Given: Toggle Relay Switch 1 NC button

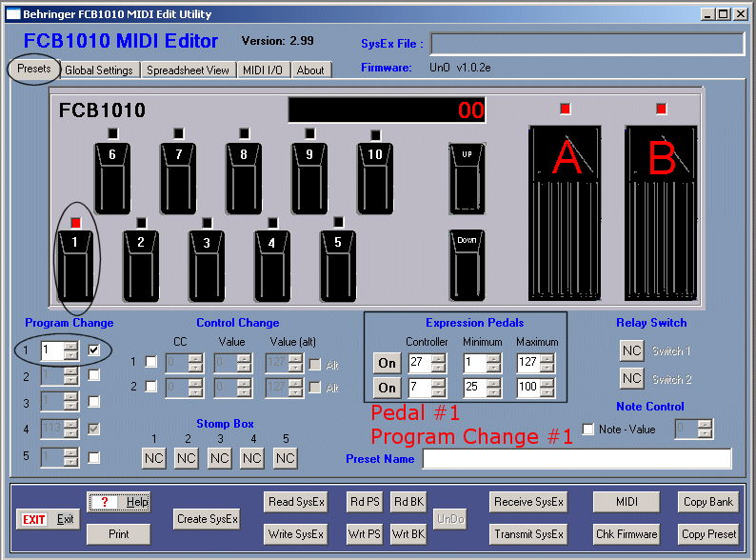Looking at the screenshot, I should click(x=631, y=350).
